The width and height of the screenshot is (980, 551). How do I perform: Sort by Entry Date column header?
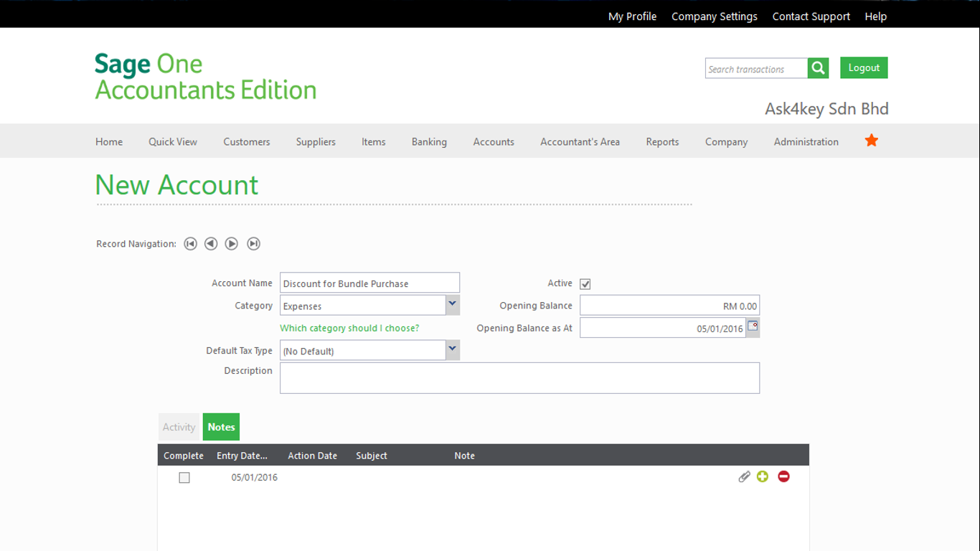pos(242,456)
